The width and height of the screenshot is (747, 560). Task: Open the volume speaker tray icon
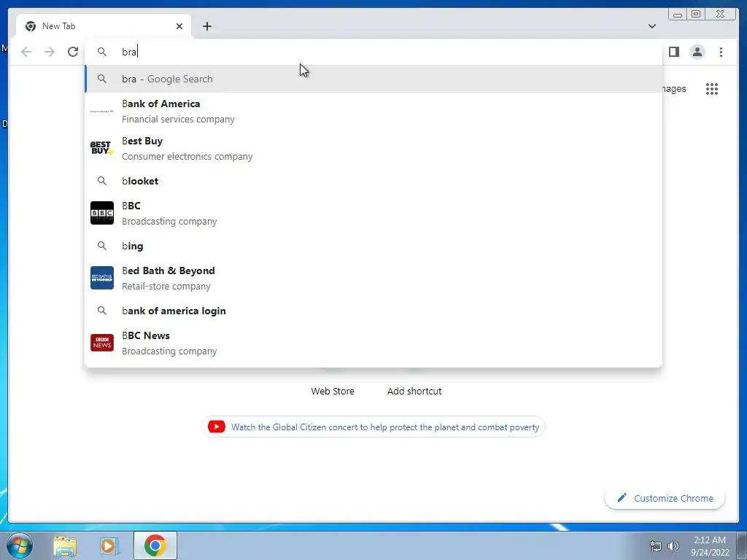point(673,546)
